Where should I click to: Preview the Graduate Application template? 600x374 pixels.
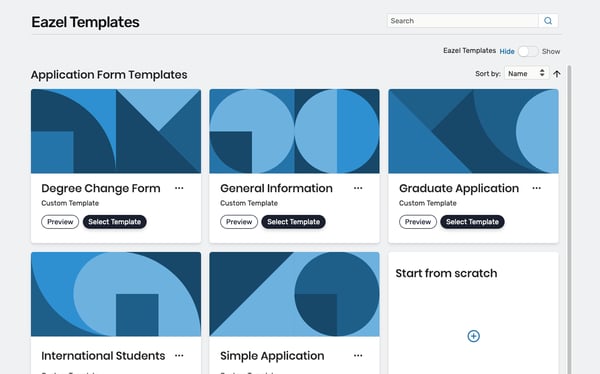(418, 222)
